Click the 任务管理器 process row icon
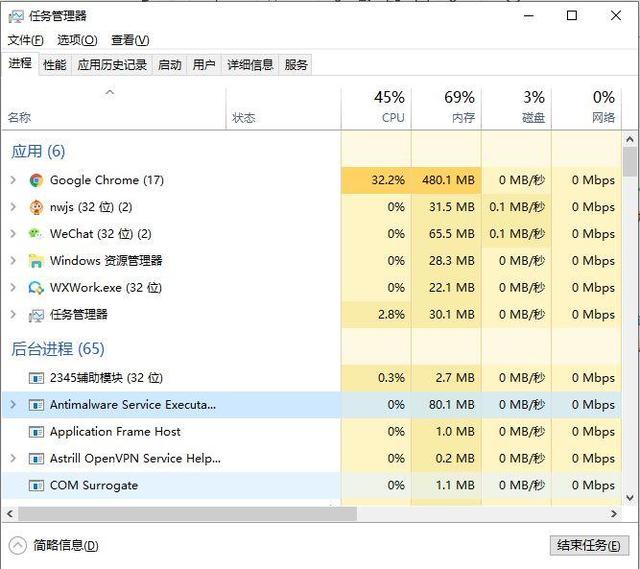 point(36,315)
